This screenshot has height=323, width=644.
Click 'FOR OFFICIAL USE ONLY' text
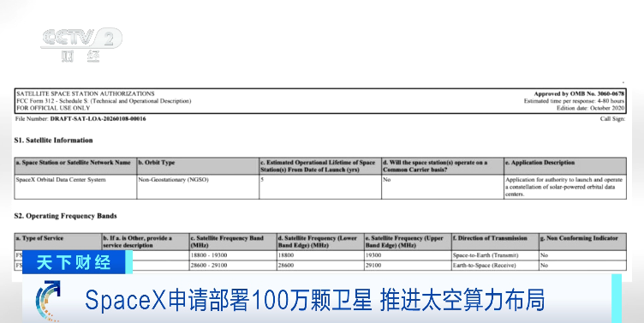(x=53, y=108)
